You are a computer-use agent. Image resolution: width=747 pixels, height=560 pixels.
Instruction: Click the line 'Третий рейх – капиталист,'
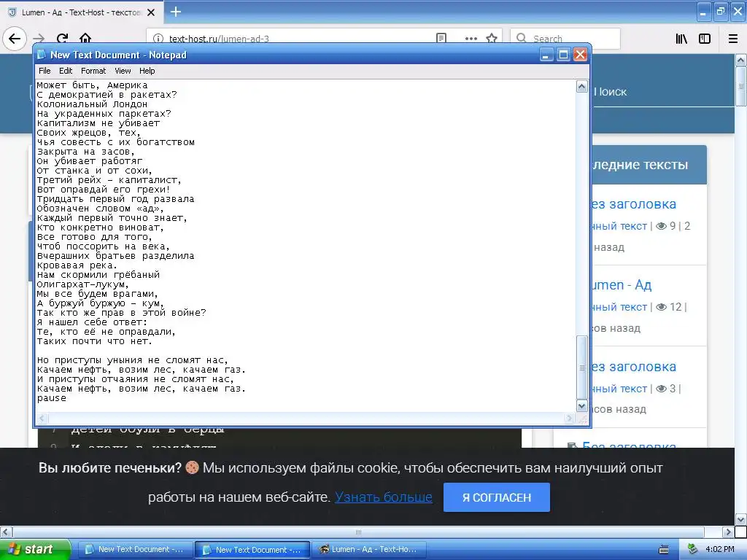(109, 180)
